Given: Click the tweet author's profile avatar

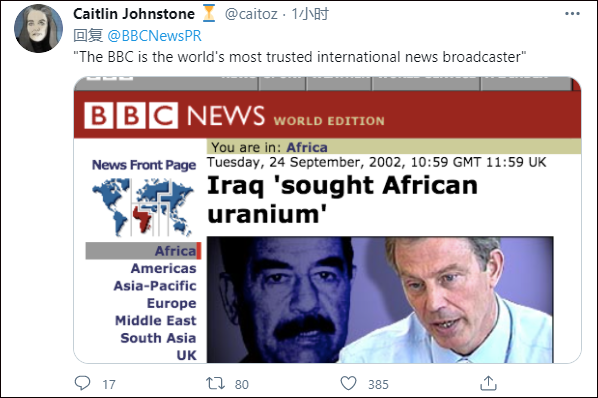Looking at the screenshot, I should pyautogui.click(x=39, y=29).
